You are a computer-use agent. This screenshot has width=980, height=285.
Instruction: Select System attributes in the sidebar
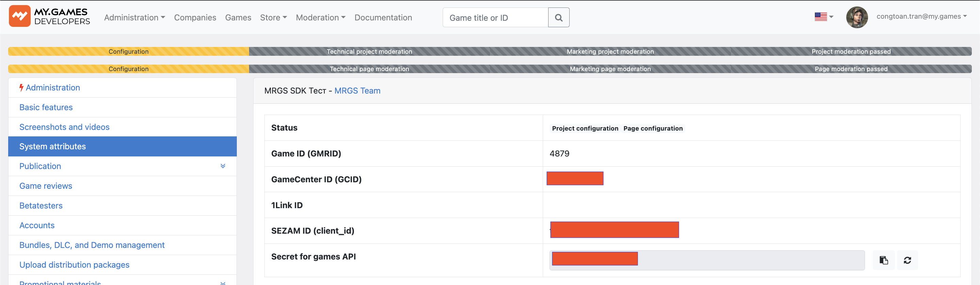pyautogui.click(x=122, y=147)
